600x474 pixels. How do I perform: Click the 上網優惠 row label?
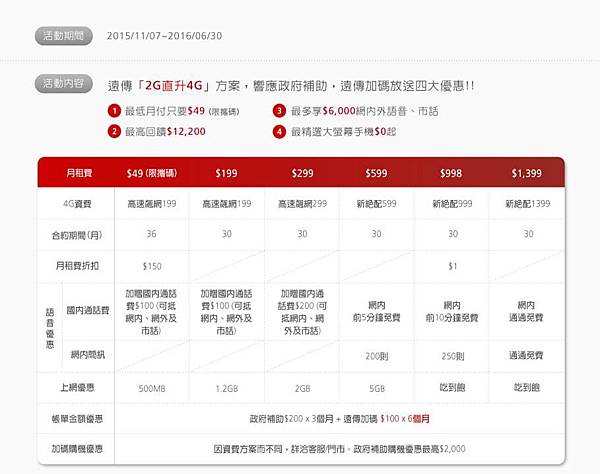pyautogui.click(x=77, y=388)
